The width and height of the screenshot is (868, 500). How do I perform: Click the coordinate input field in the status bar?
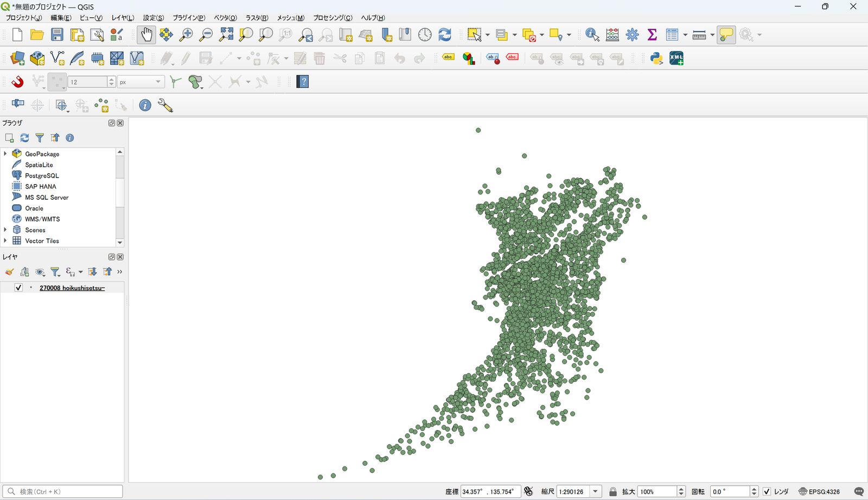(490, 491)
